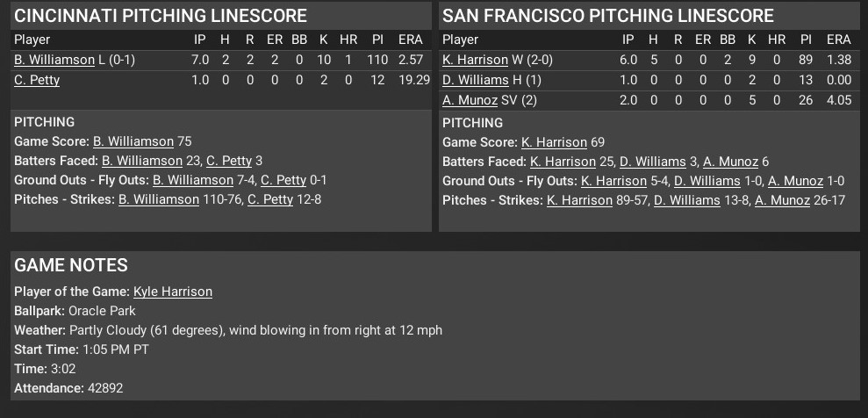The height and width of the screenshot is (418, 868).
Task: Click D. Williams in Pitches - Strikes row
Action: click(x=687, y=199)
